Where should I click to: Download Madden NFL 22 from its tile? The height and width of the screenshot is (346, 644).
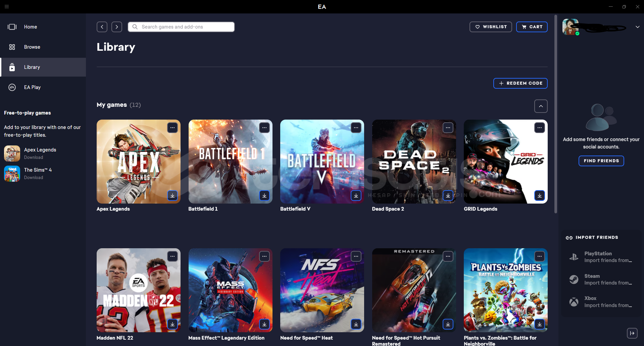pyautogui.click(x=172, y=324)
